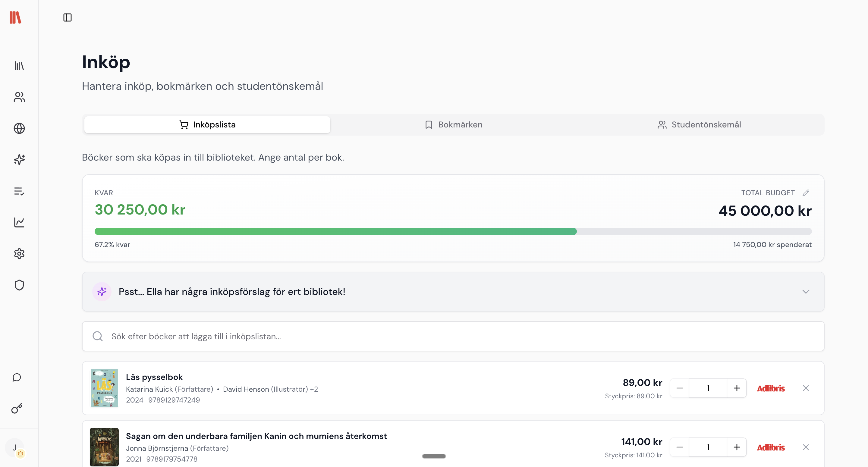Screen dimensions: 868x467
Task: Decrease quantity of the Kanin mumiens book
Action: tap(680, 447)
